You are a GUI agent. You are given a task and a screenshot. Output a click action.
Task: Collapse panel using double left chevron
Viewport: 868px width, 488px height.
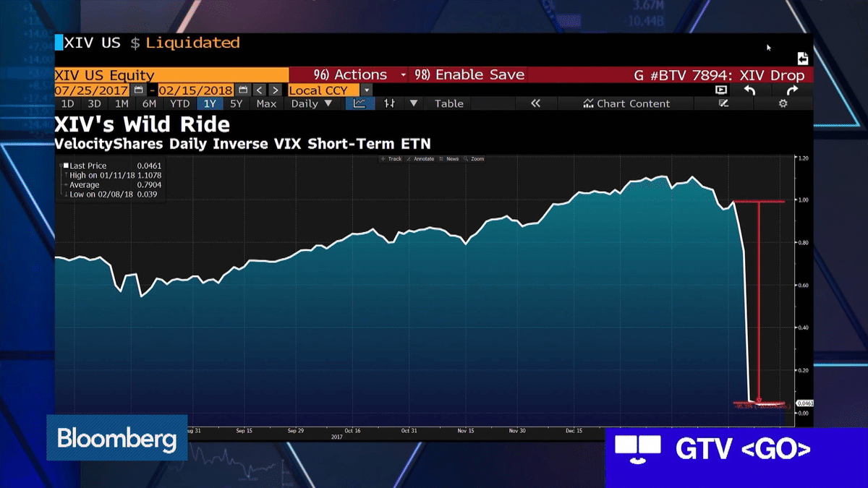[536, 103]
